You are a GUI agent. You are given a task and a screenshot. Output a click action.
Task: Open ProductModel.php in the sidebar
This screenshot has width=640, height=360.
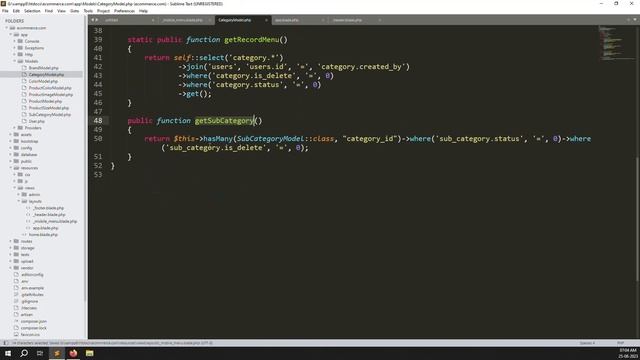coord(45,101)
